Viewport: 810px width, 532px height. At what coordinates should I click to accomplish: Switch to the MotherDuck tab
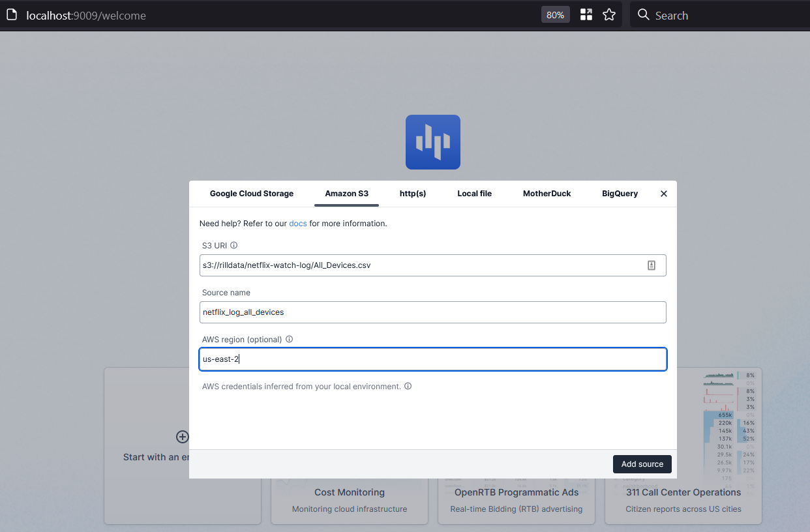[x=547, y=194]
